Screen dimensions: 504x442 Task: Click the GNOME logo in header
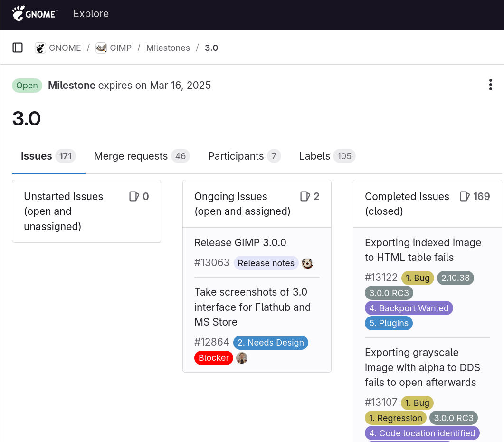tap(35, 14)
